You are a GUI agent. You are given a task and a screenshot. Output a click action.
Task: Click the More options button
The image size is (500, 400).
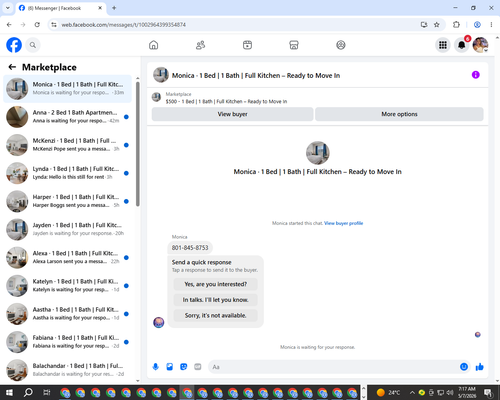tap(399, 114)
